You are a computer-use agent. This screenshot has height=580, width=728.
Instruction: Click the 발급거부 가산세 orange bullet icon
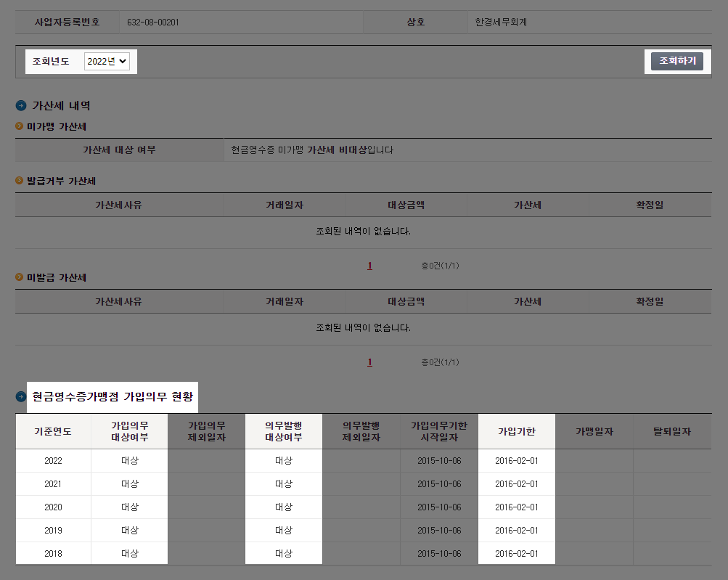coord(19,180)
